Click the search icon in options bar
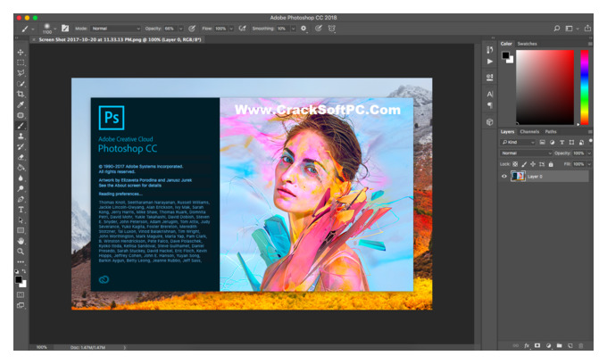607x364 pixels. tap(557, 29)
